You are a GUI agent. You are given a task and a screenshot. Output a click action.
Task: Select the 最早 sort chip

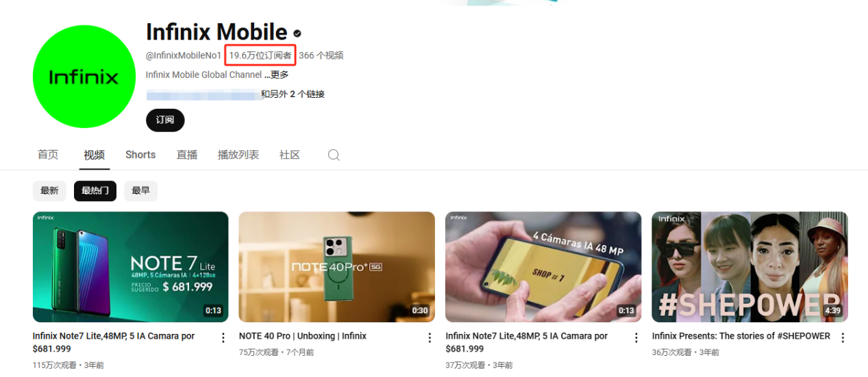point(140,191)
